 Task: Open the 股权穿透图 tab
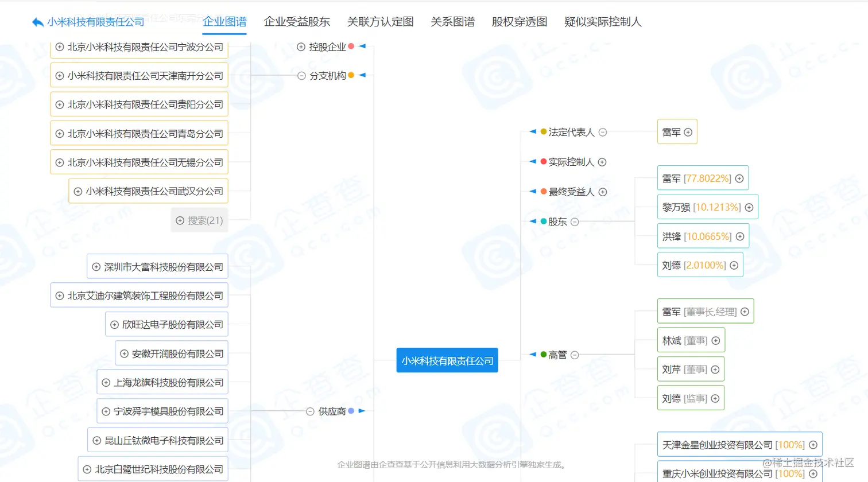point(519,22)
